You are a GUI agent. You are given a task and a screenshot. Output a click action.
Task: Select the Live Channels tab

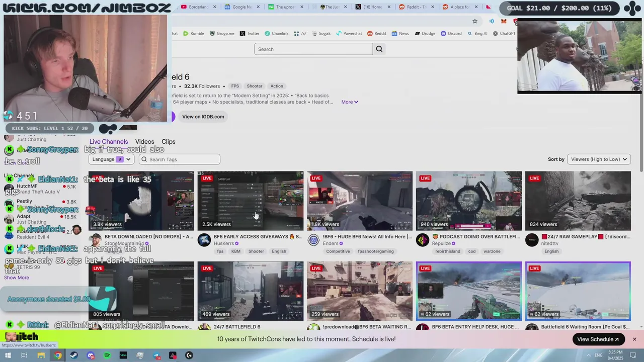[x=109, y=142]
